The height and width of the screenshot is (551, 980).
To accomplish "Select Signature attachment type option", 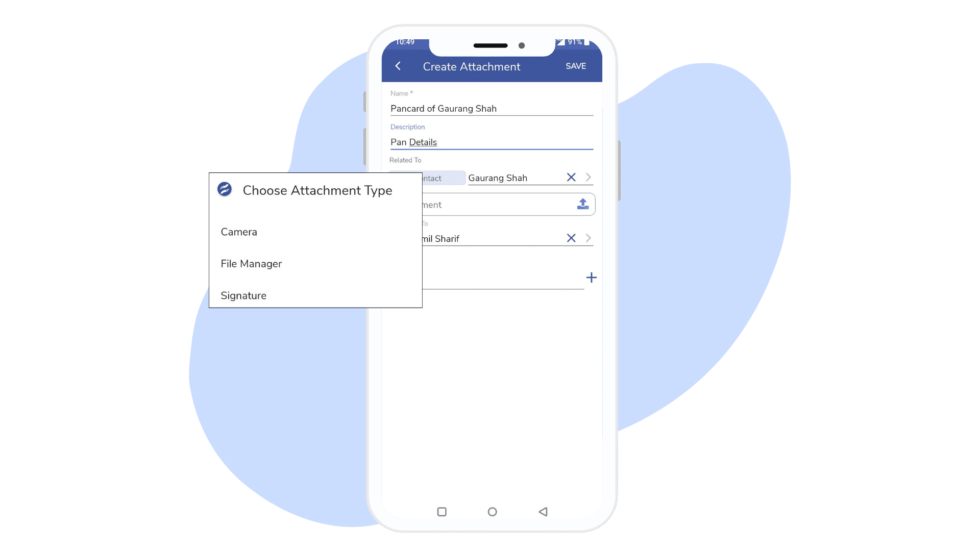I will point(243,295).
